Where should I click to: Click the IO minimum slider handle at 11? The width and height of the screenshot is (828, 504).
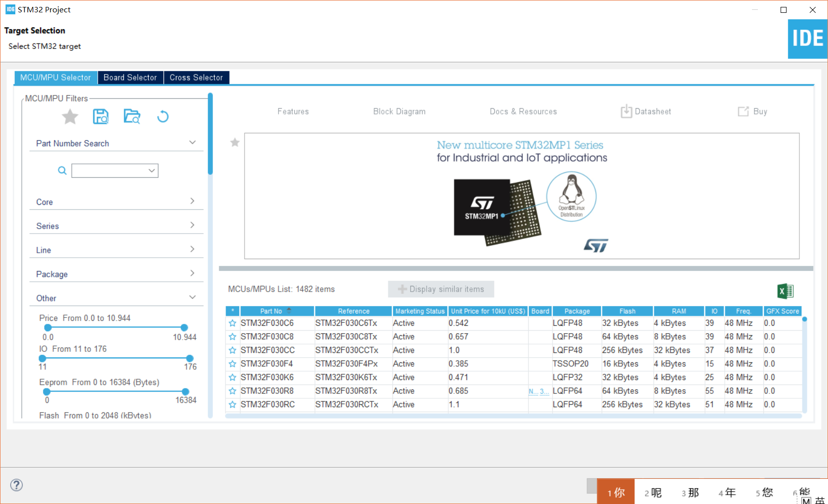42,358
